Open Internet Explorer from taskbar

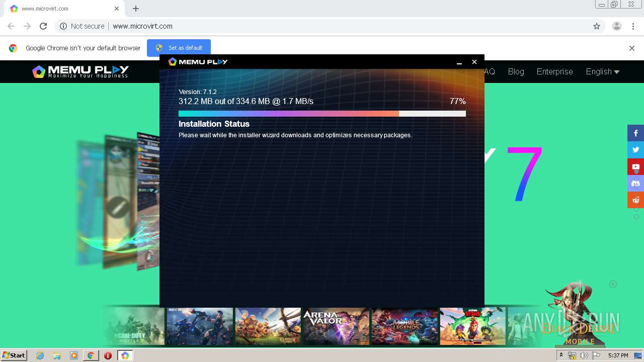[x=40, y=355]
